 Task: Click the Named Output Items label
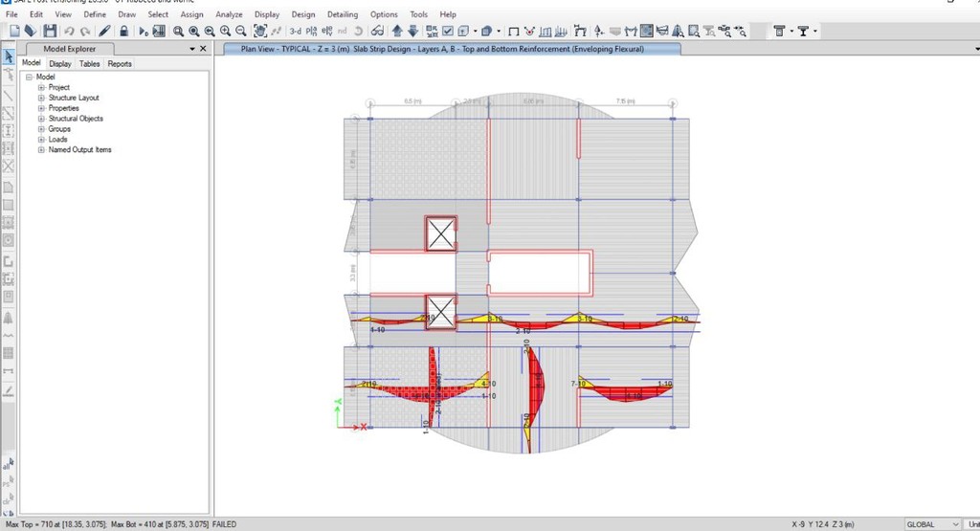tap(80, 150)
